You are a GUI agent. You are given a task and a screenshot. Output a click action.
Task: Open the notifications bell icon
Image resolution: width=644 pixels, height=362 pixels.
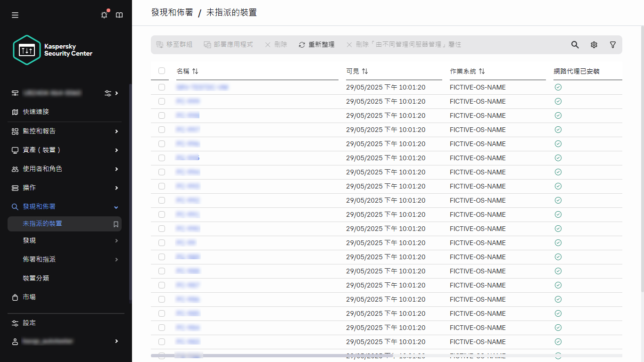(x=104, y=15)
